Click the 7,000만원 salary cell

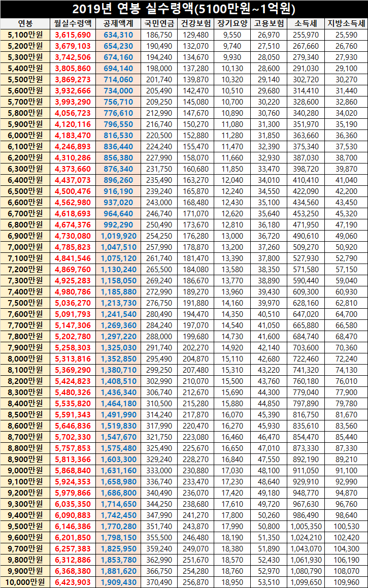coord(25,247)
